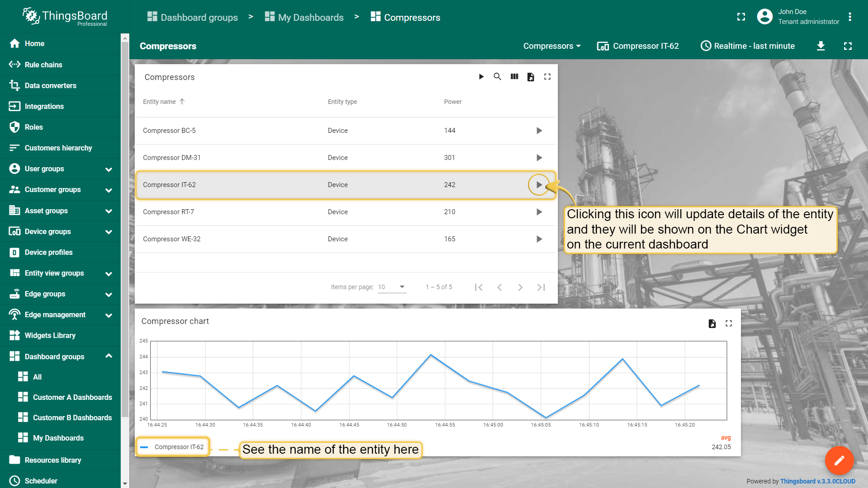This screenshot has height=488, width=868.
Task: Download dashboard via export icon in header
Action: pyautogui.click(x=821, y=46)
